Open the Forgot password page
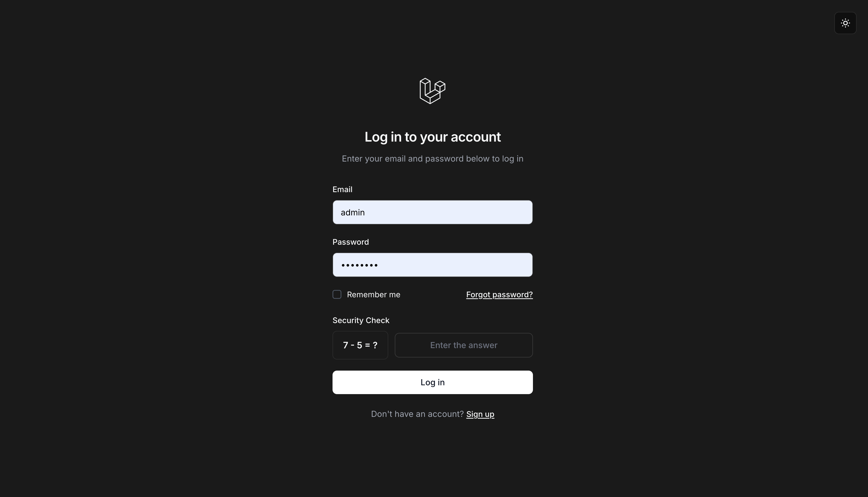Screen dimensions: 868x497 tap(499, 294)
